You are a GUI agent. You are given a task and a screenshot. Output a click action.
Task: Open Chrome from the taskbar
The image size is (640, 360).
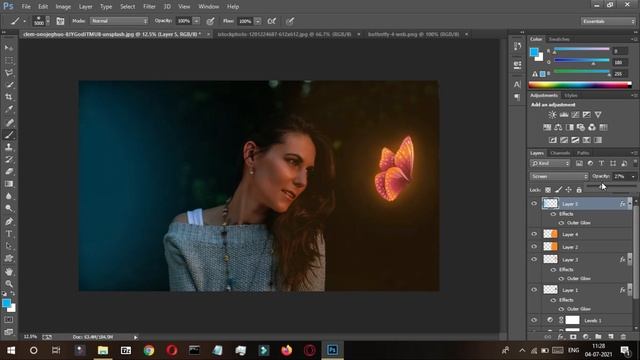point(149,350)
